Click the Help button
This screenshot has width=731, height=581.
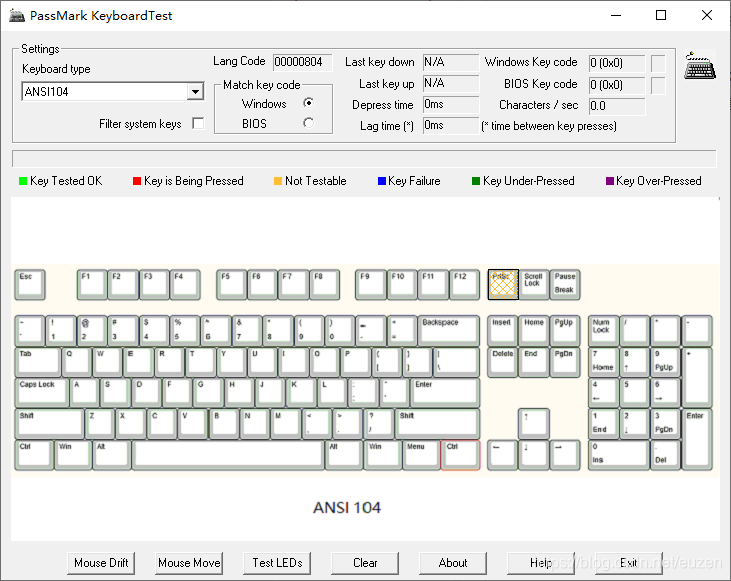[541, 563]
